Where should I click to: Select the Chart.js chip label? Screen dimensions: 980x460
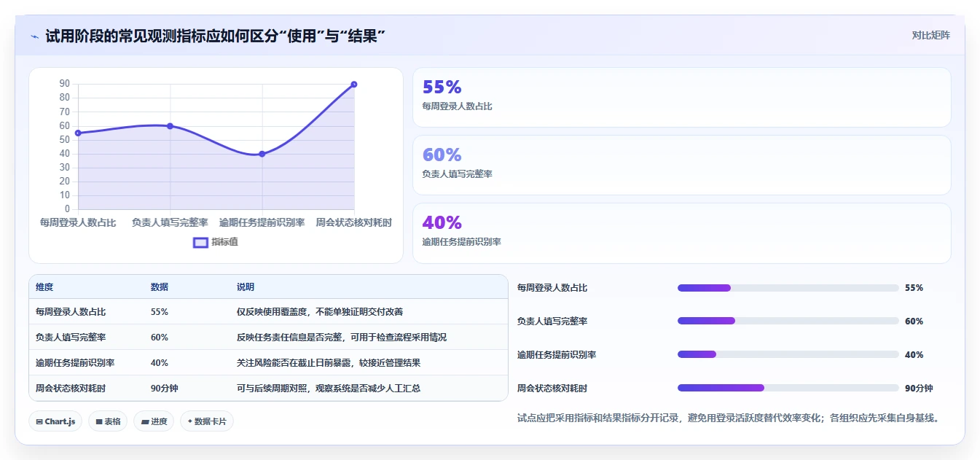pos(60,421)
